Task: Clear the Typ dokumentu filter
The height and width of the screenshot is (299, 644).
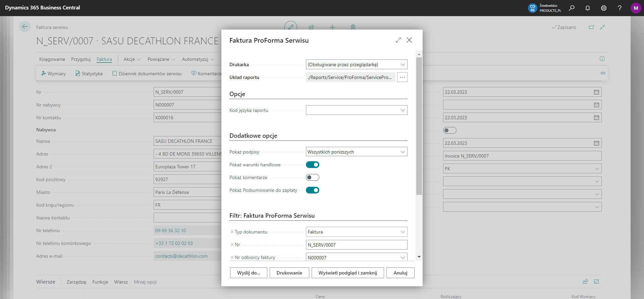Action: (232, 232)
